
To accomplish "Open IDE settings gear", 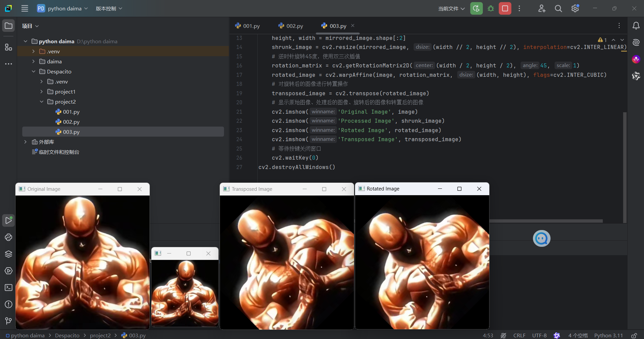I will (x=575, y=8).
